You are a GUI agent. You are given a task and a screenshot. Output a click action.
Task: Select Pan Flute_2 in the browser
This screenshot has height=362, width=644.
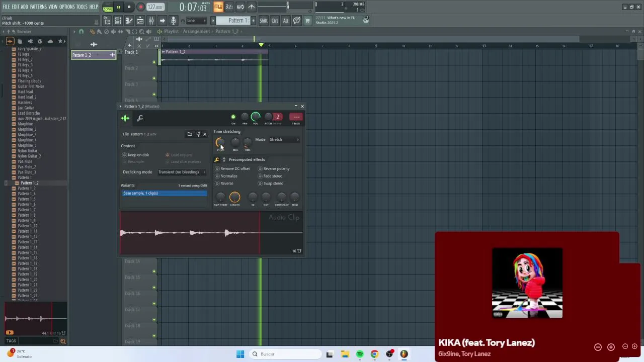(x=27, y=167)
